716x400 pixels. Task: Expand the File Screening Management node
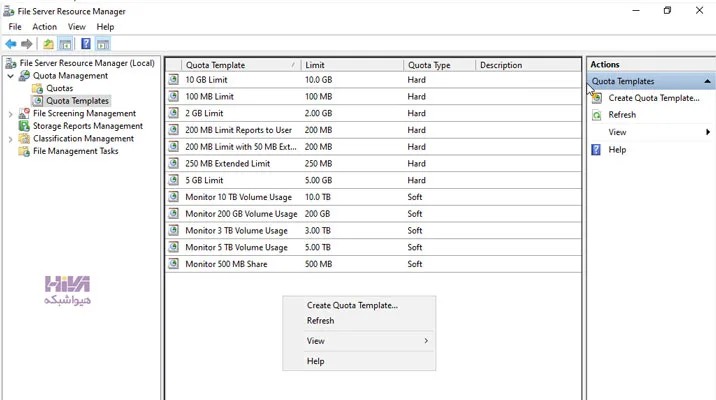11,114
